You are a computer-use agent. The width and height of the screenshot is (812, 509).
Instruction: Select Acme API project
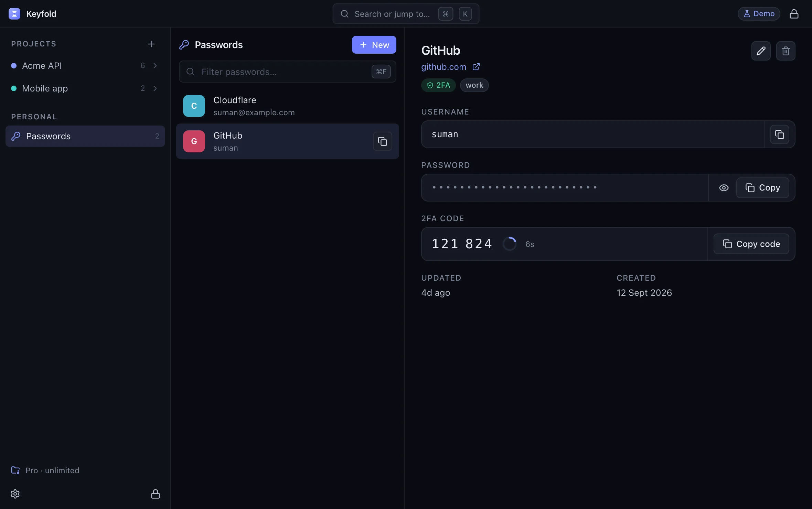click(85, 66)
